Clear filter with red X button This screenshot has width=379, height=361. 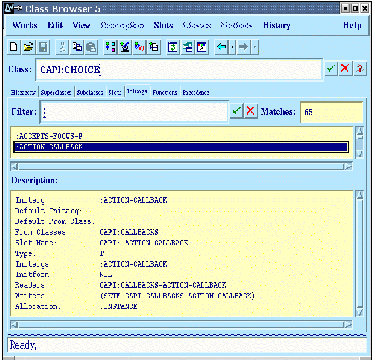click(x=251, y=111)
